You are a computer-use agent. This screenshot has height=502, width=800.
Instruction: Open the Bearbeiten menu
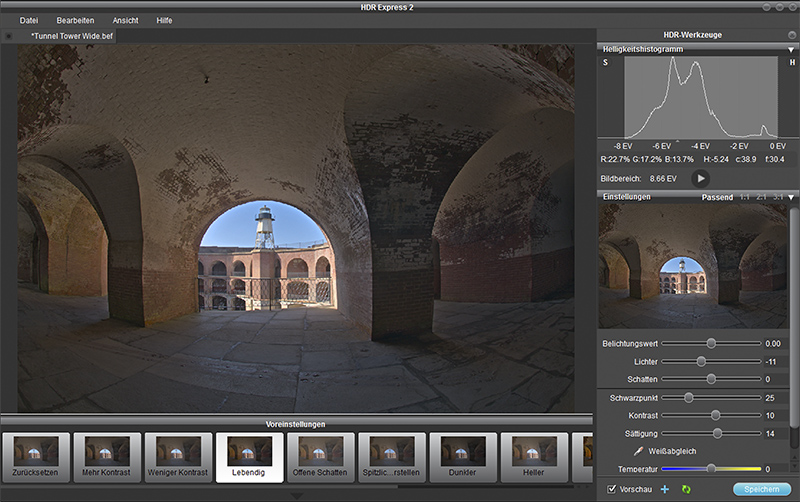point(76,20)
